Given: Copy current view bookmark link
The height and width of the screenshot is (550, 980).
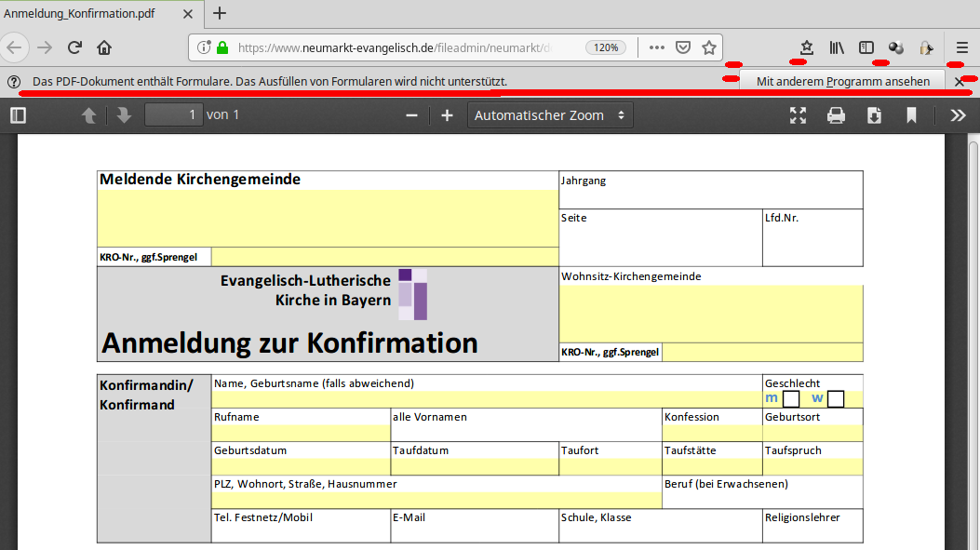Looking at the screenshot, I should pyautogui.click(x=911, y=115).
